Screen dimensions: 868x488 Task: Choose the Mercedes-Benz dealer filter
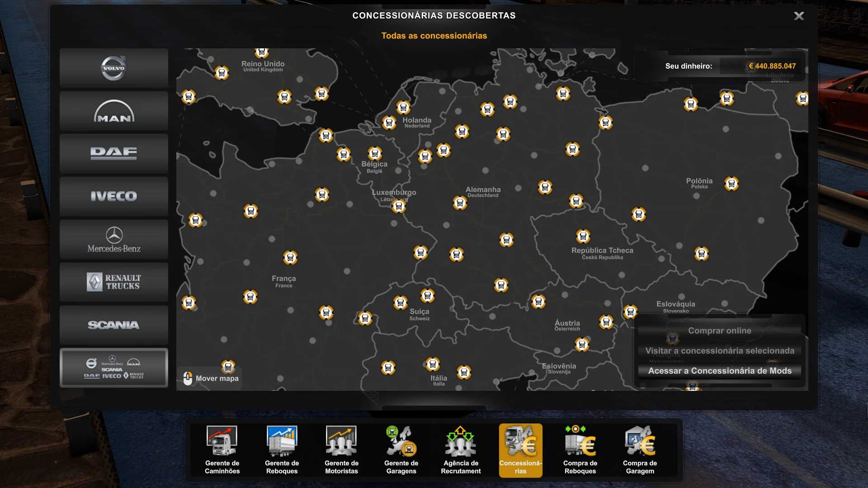[113, 239]
